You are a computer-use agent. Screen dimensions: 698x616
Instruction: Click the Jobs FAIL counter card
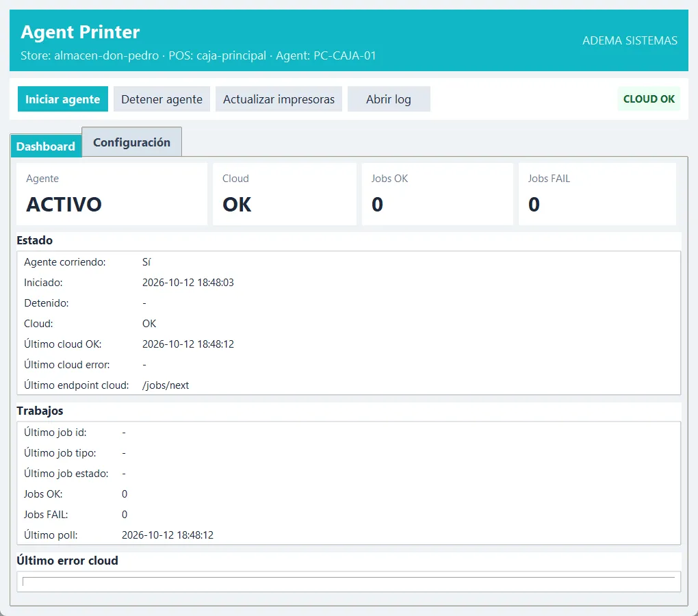(597, 194)
